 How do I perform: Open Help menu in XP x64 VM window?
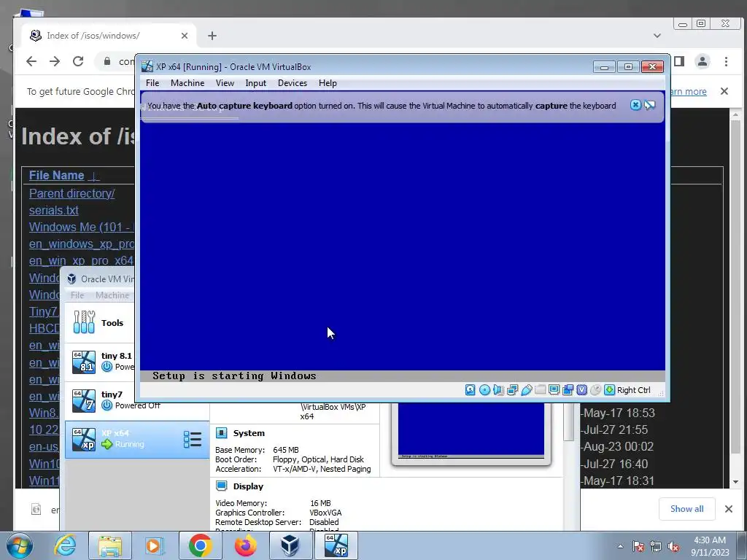click(x=328, y=83)
